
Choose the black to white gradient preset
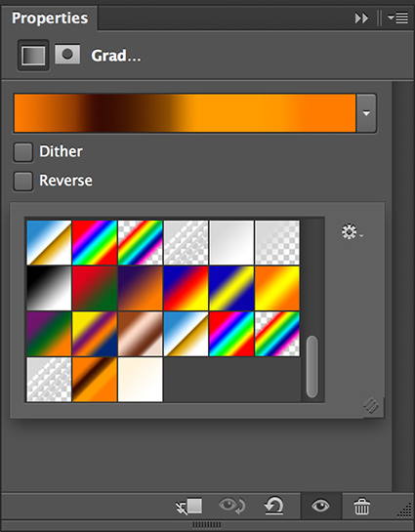(49, 288)
